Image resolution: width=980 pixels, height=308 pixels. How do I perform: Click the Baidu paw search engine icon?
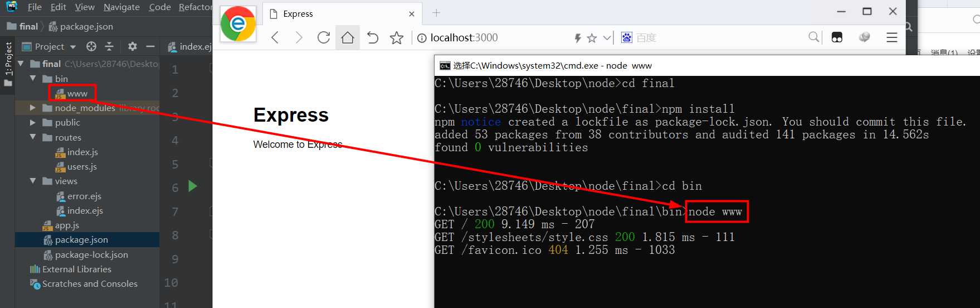(627, 37)
